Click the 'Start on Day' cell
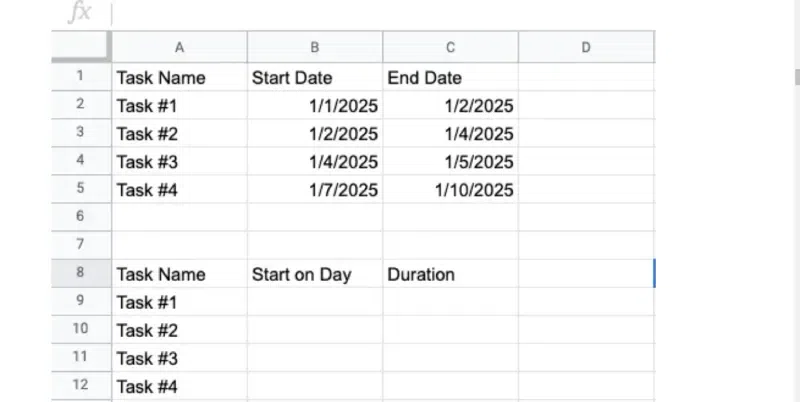 (x=315, y=274)
